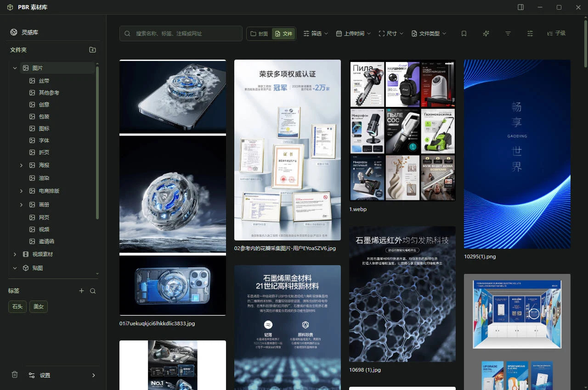This screenshot has height=390, width=588.
Task: Click the bookmark icon in toolbar
Action: tap(464, 33)
